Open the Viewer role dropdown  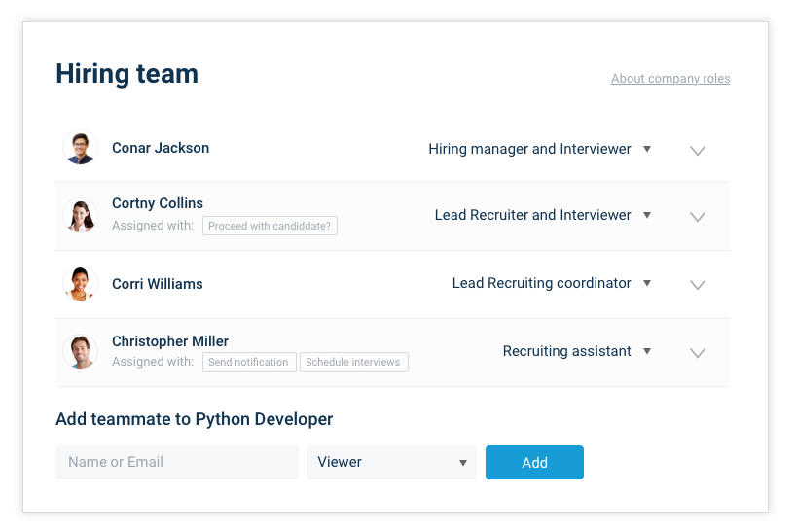391,462
